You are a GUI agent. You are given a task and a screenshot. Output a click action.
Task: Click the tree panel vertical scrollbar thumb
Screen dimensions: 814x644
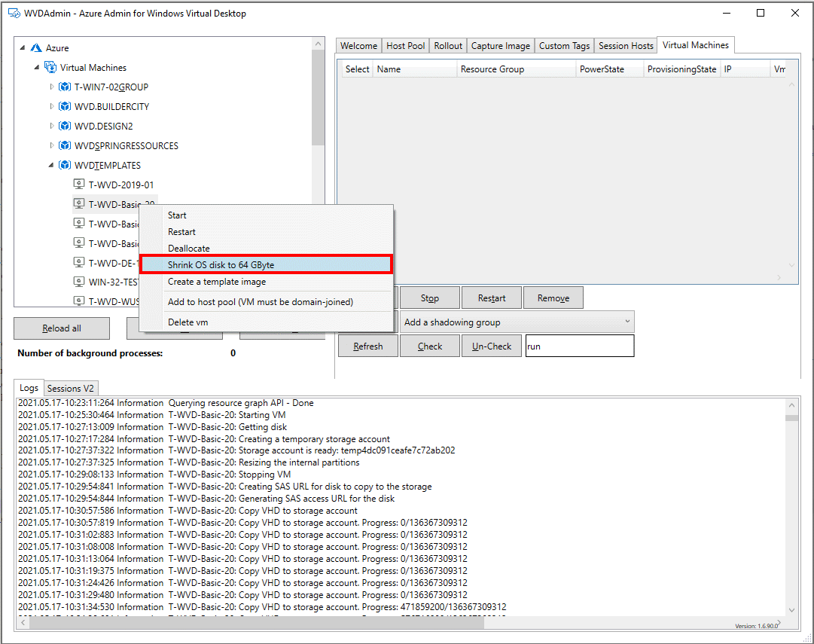click(x=319, y=99)
